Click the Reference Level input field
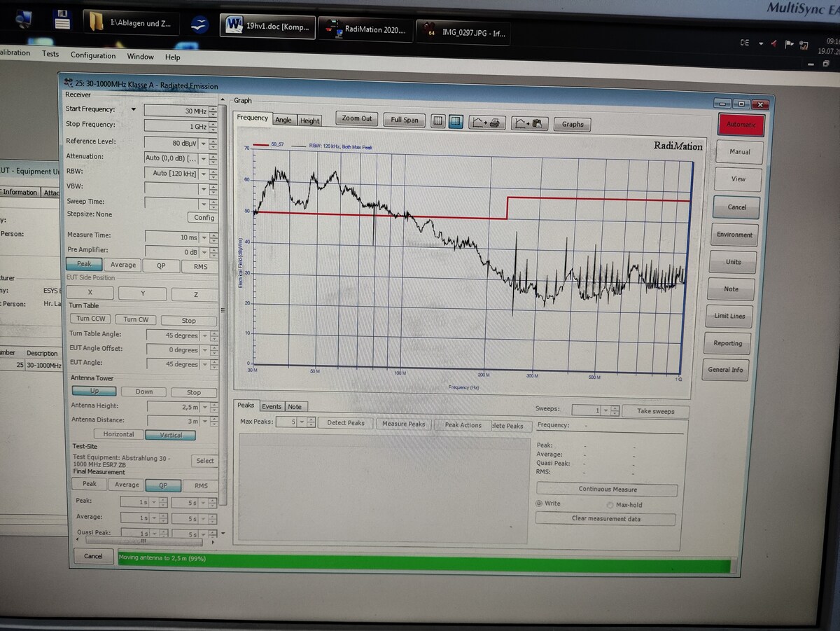The image size is (840, 631). tap(176, 142)
